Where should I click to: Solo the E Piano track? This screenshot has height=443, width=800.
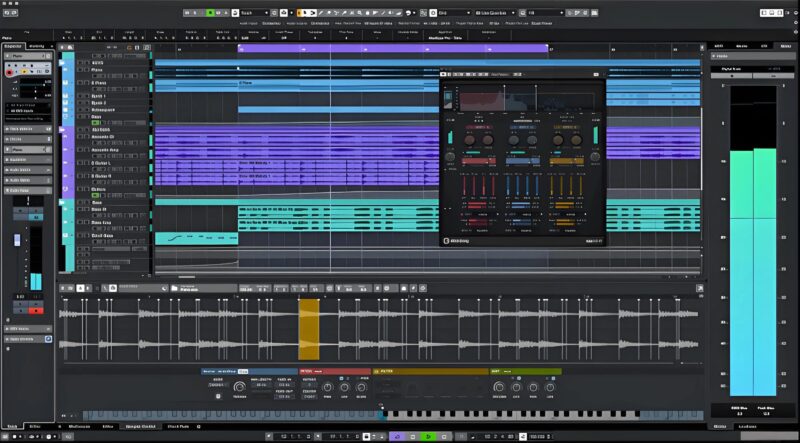[x=86, y=83]
